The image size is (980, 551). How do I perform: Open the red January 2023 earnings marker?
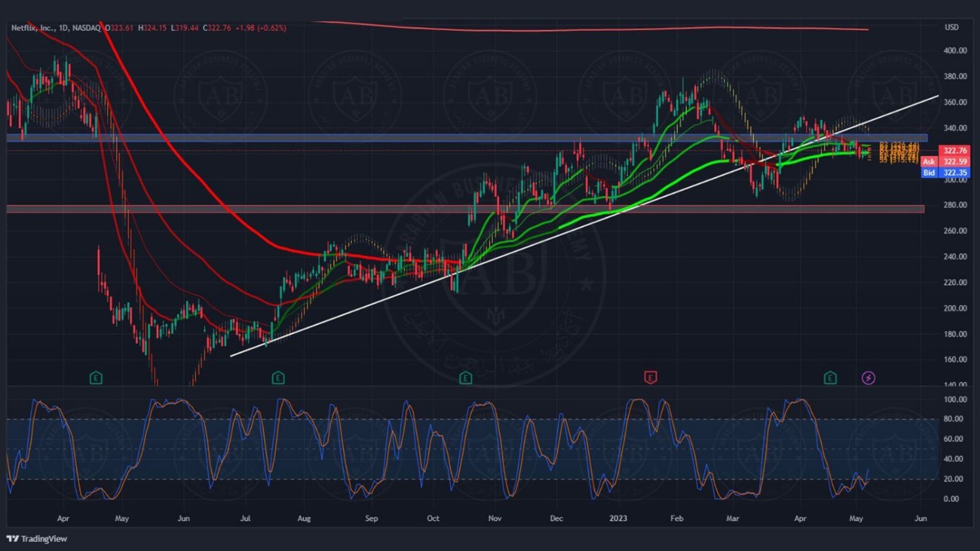pyautogui.click(x=651, y=377)
